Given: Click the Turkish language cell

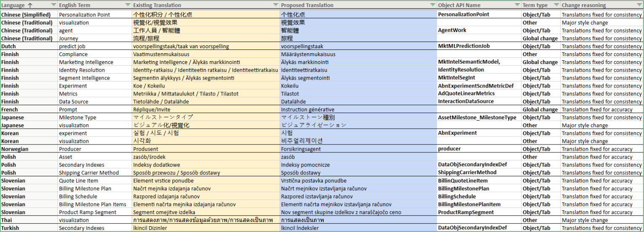Looking at the screenshot, I should (x=29, y=228).
